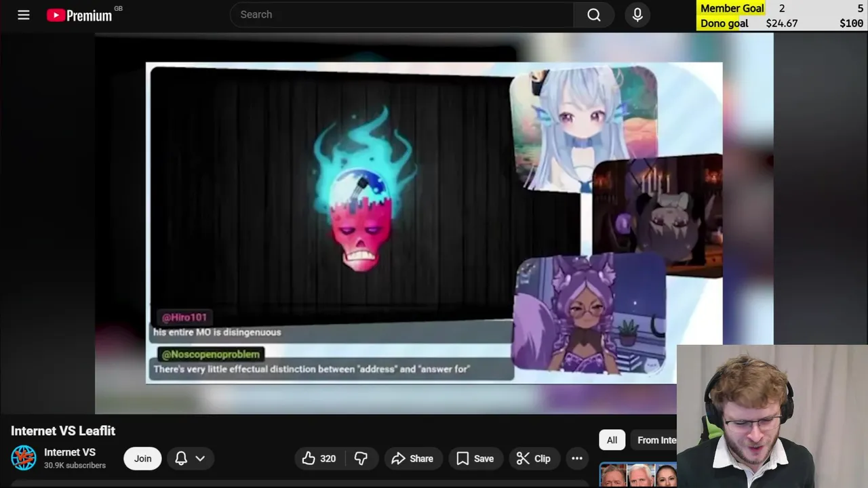This screenshot has width=868, height=488.
Task: Click the streamer webcam overlay
Action: coord(772,416)
